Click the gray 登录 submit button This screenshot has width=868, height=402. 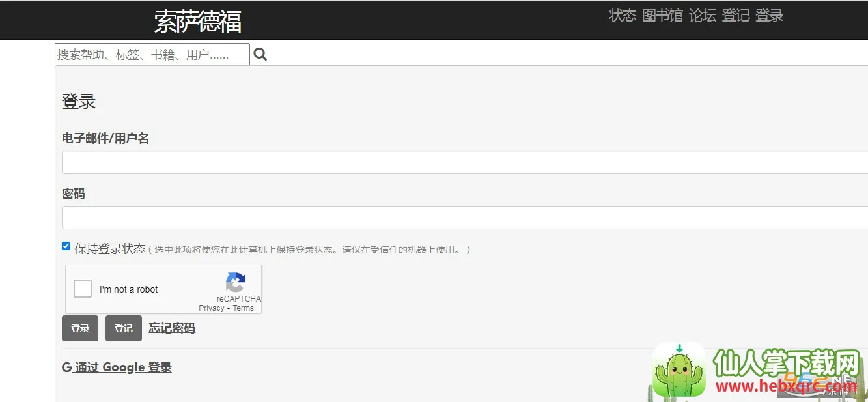coord(80,328)
